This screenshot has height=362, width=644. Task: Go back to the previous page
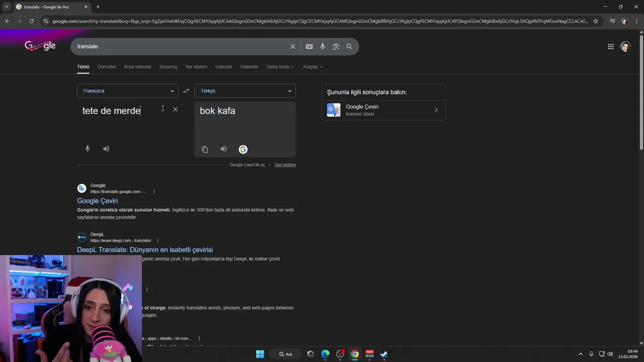tap(7, 21)
